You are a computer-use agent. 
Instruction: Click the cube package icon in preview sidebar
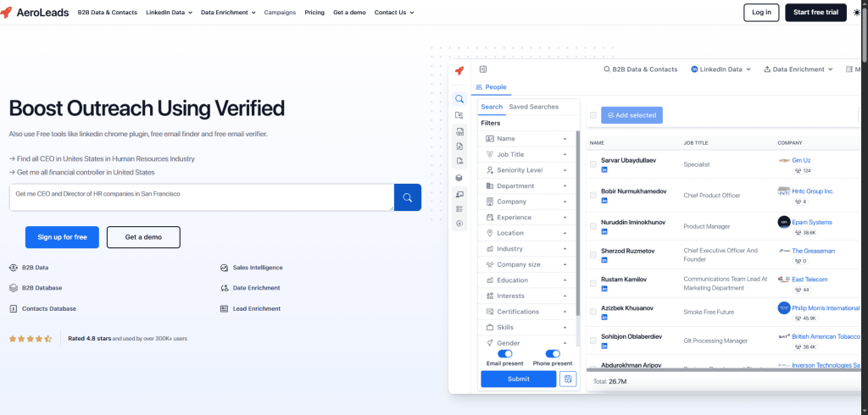[x=459, y=178]
